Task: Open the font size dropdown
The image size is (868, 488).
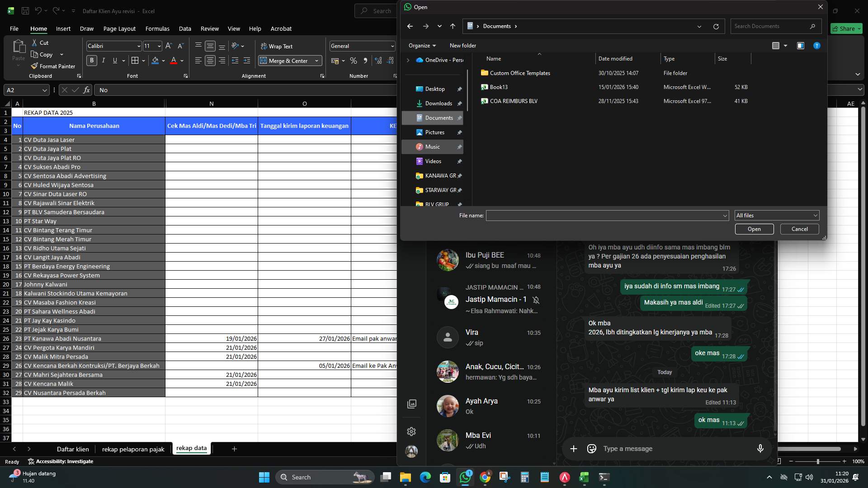Action: (159, 46)
